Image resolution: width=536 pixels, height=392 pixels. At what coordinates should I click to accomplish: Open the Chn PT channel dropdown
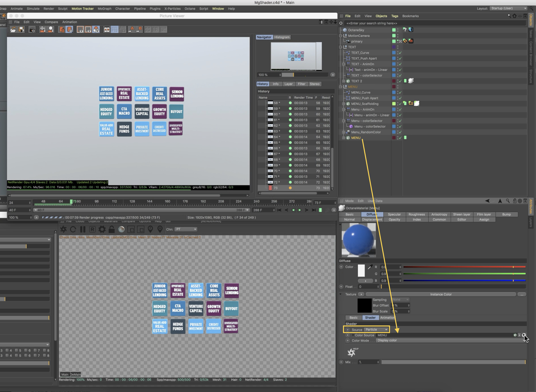point(186,229)
